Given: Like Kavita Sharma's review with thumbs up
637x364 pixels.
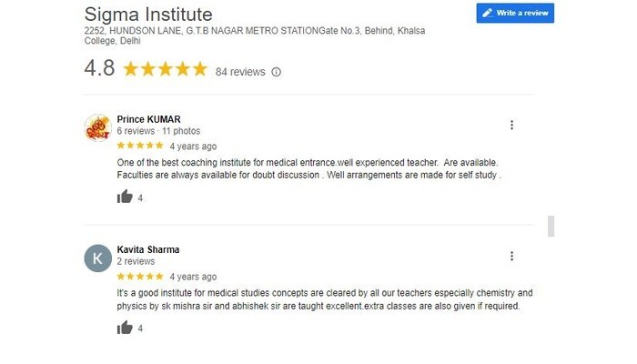Looking at the screenshot, I should pos(125,328).
